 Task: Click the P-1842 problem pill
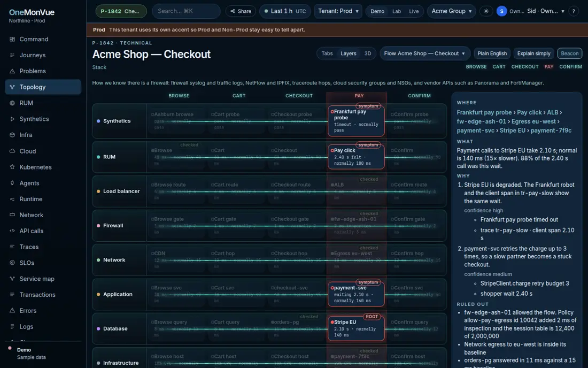(121, 11)
